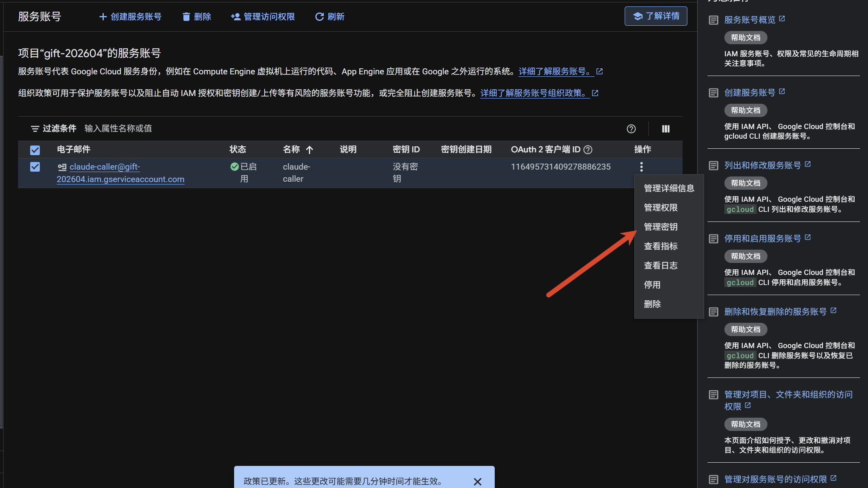868x488 pixels.
Task: Click document icon beside 删除和恢复删除的服务账号
Action: [714, 312]
